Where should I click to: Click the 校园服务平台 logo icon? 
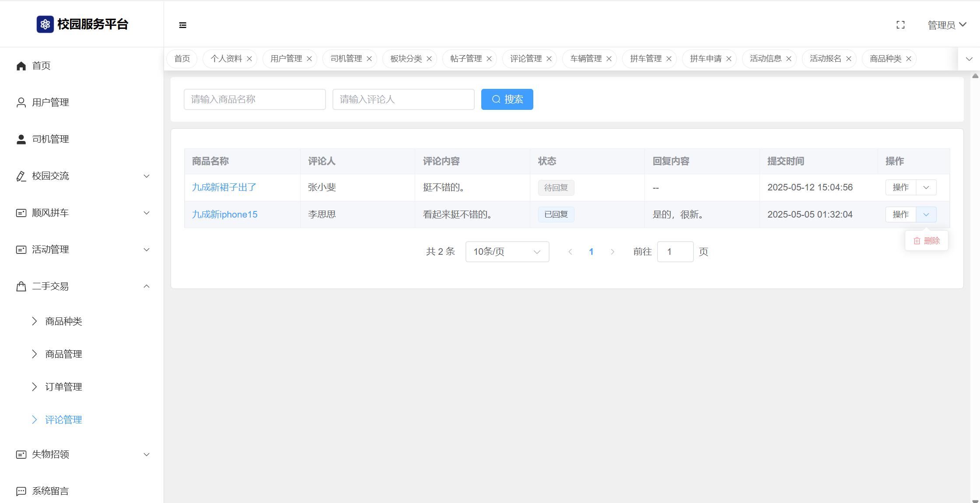(45, 24)
